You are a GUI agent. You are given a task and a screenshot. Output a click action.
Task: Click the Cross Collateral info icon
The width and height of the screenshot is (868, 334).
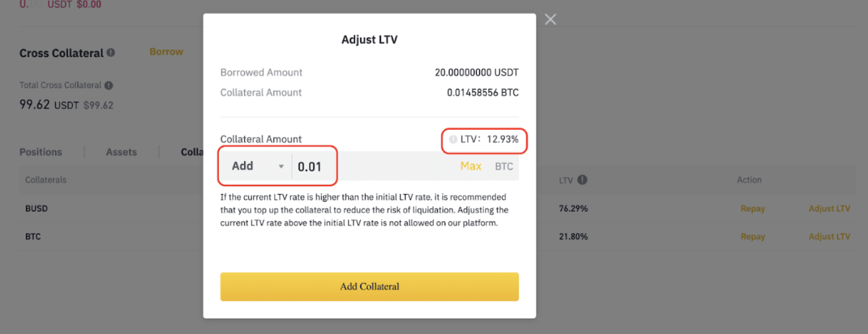(x=111, y=53)
